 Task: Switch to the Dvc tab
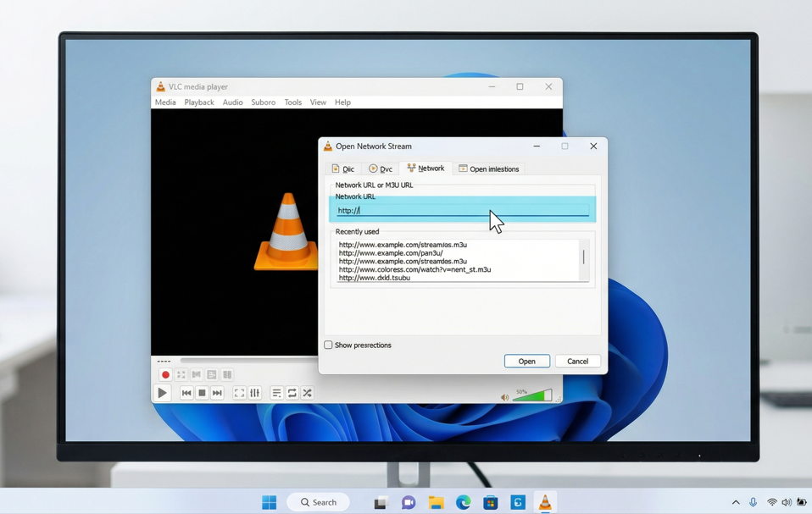coord(381,169)
